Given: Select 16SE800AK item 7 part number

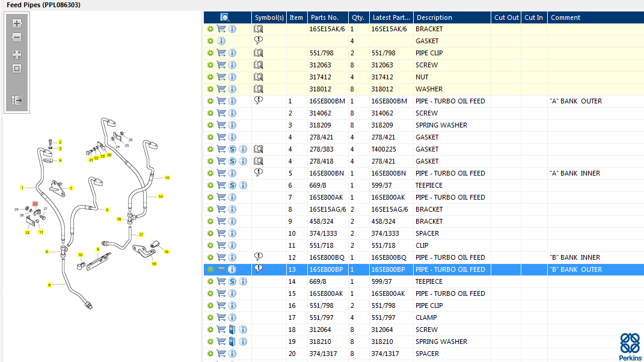Looking at the screenshot, I should tap(326, 197).
